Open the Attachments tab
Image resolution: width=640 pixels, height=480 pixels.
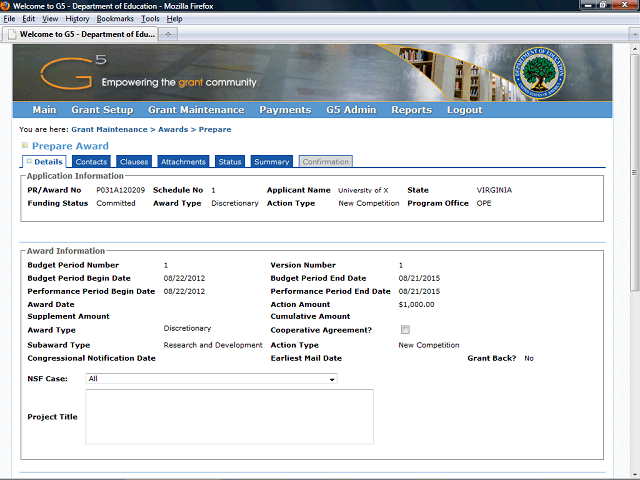click(x=183, y=162)
